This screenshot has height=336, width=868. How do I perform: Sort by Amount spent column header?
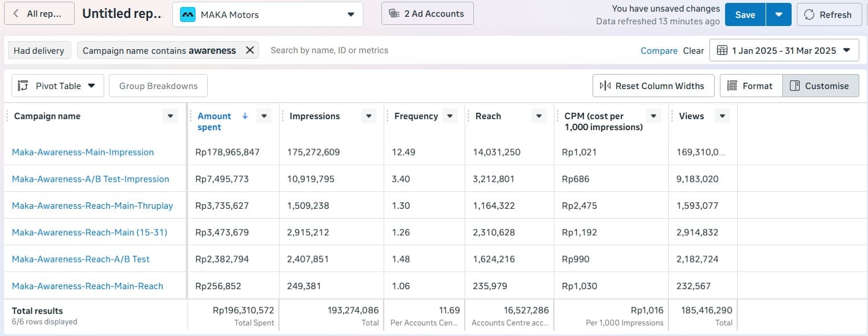point(214,121)
